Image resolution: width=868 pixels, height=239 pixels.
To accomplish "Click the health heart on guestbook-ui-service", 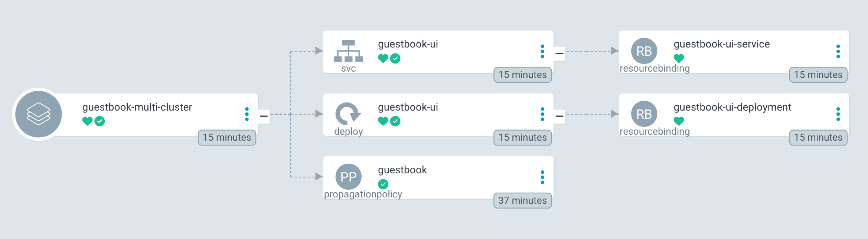I will [679, 58].
